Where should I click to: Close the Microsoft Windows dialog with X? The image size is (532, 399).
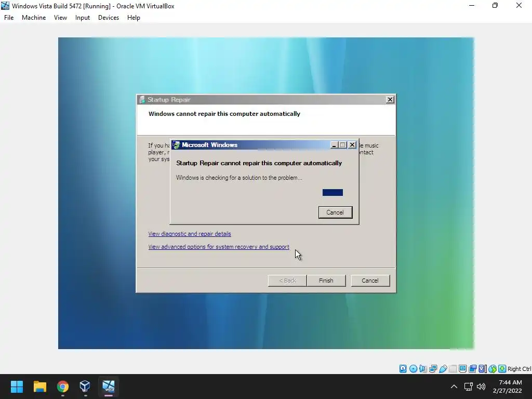(352, 145)
